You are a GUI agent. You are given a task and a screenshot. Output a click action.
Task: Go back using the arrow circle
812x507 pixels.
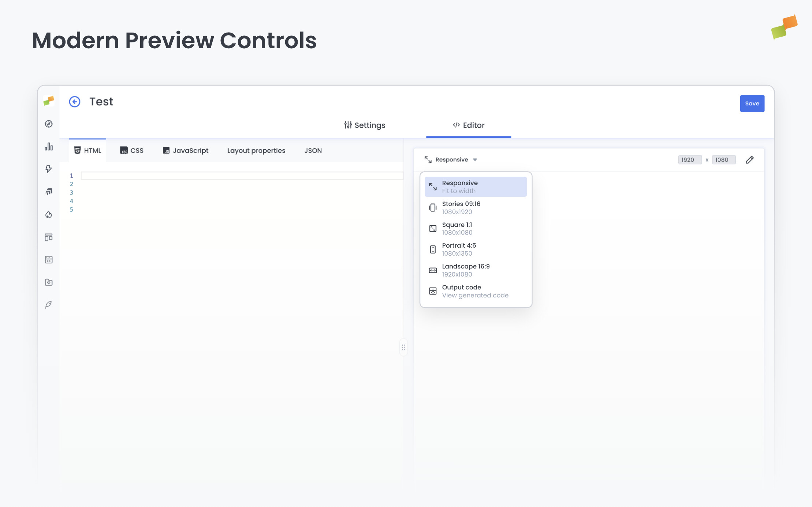click(x=75, y=102)
